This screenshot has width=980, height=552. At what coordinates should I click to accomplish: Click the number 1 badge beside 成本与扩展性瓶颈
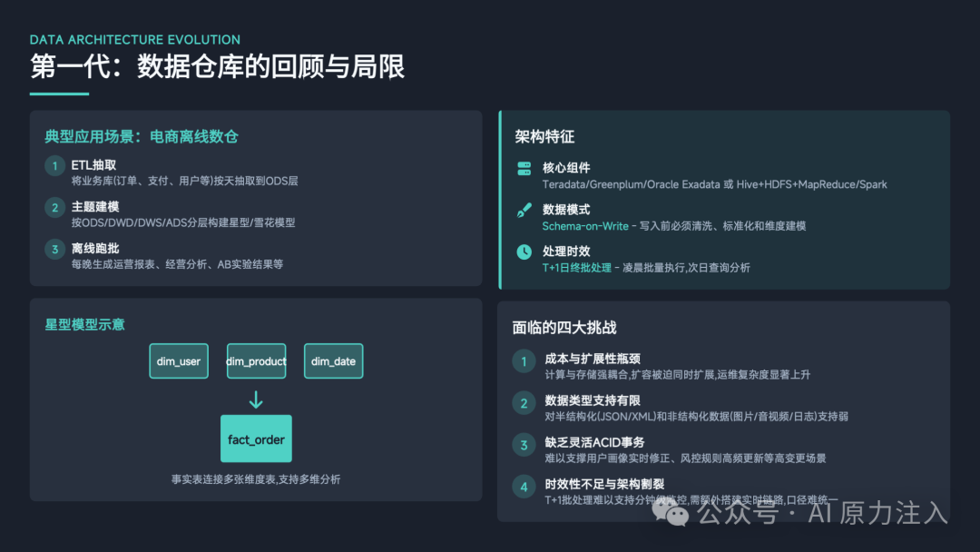[x=524, y=361]
